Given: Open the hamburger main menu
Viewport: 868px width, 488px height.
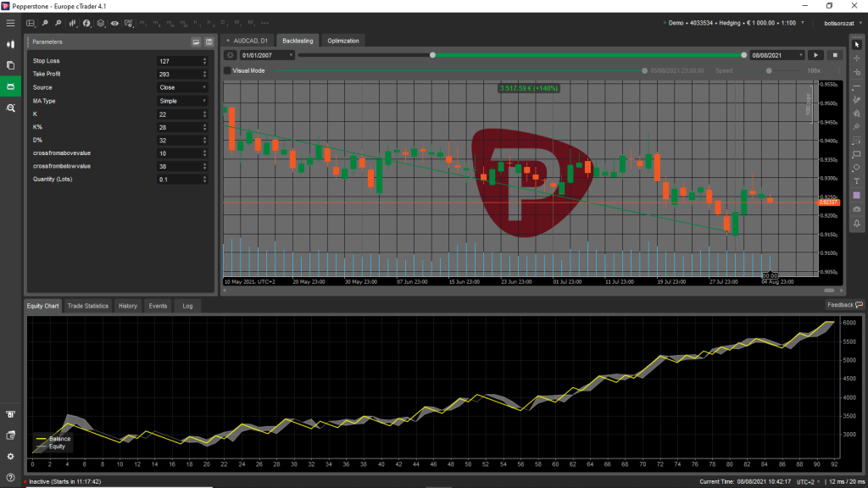Looking at the screenshot, I should [x=11, y=23].
